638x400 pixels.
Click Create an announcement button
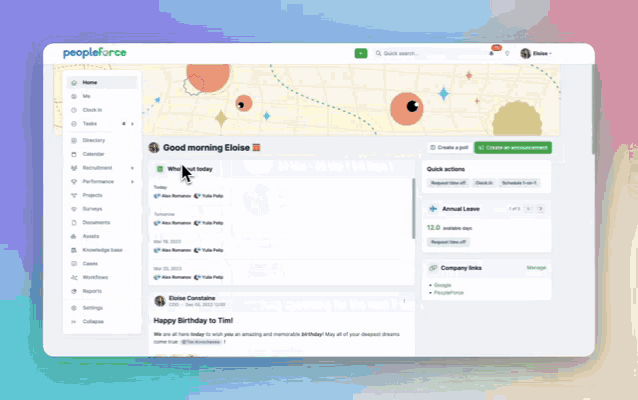[512, 147]
